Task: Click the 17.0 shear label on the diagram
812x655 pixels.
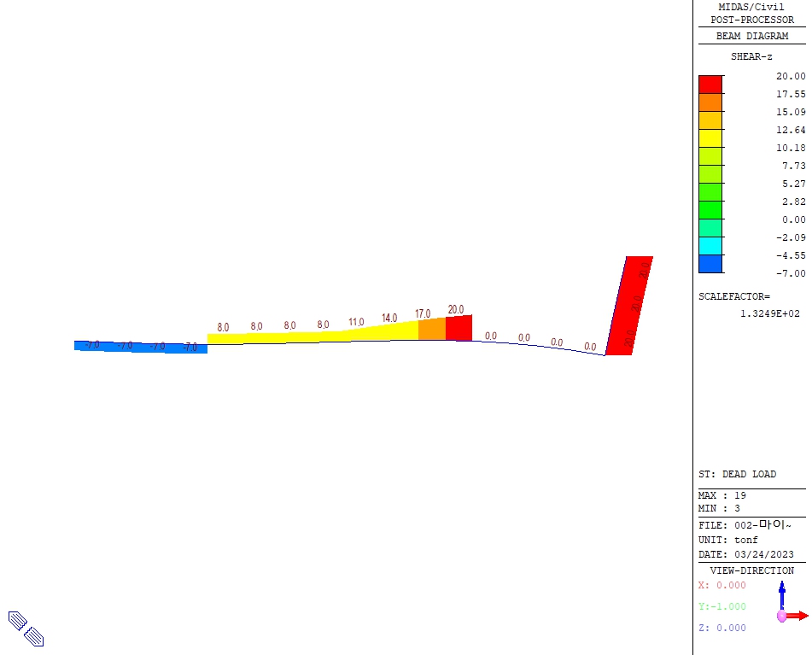Action: click(x=423, y=313)
